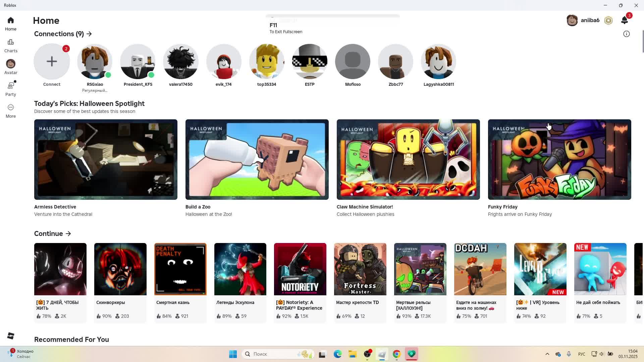Image resolution: width=644 pixels, height=362 pixels.
Task: Click the page vertical scrollbar
Action: [x=643, y=42]
